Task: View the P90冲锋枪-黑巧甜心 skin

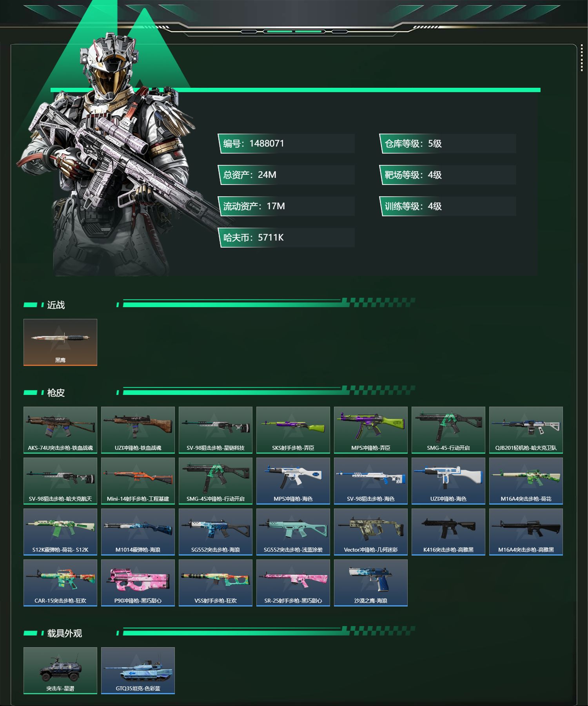Action: click(x=138, y=583)
